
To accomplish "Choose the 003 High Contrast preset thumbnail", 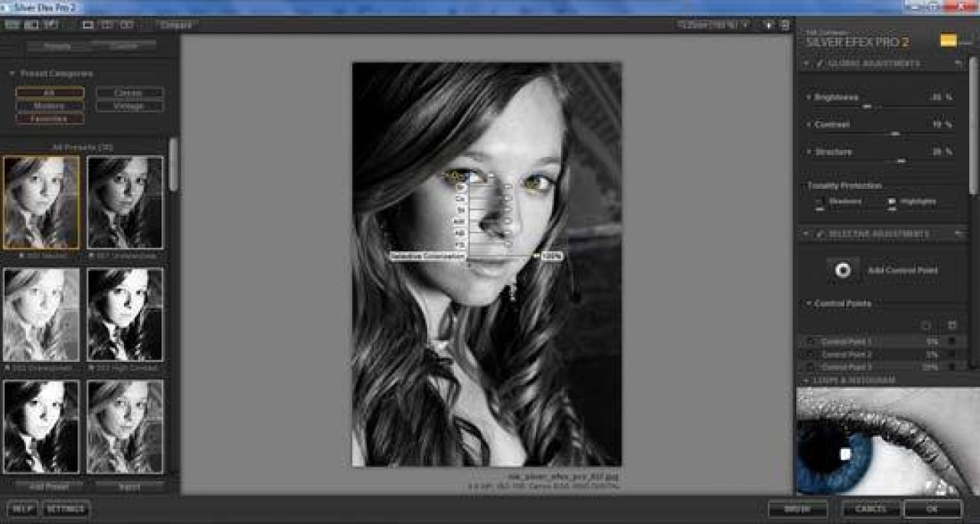I will click(125, 314).
